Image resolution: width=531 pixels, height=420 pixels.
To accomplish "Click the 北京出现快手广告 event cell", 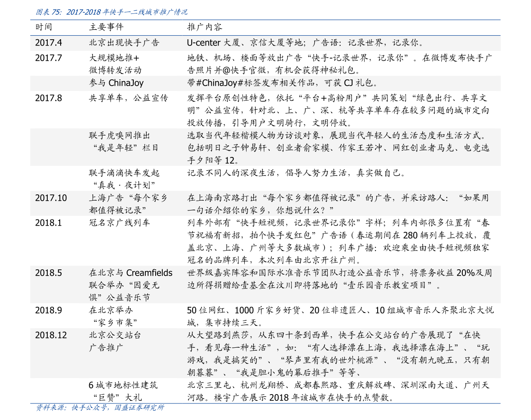I will 124,43.
